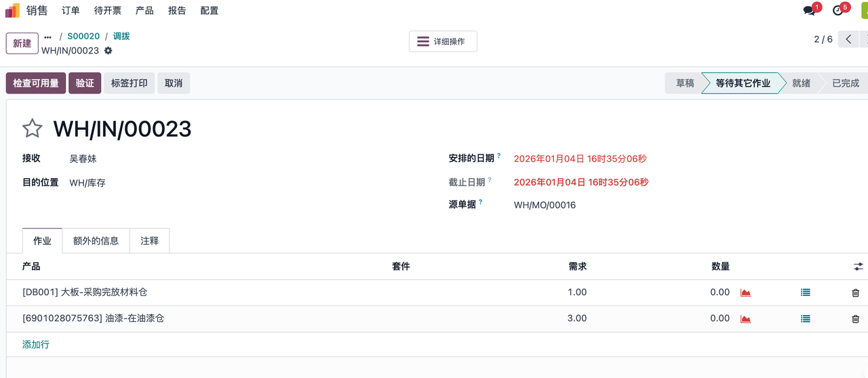Click 添加行 link
Image resolution: width=868 pixels, height=378 pixels.
36,345
